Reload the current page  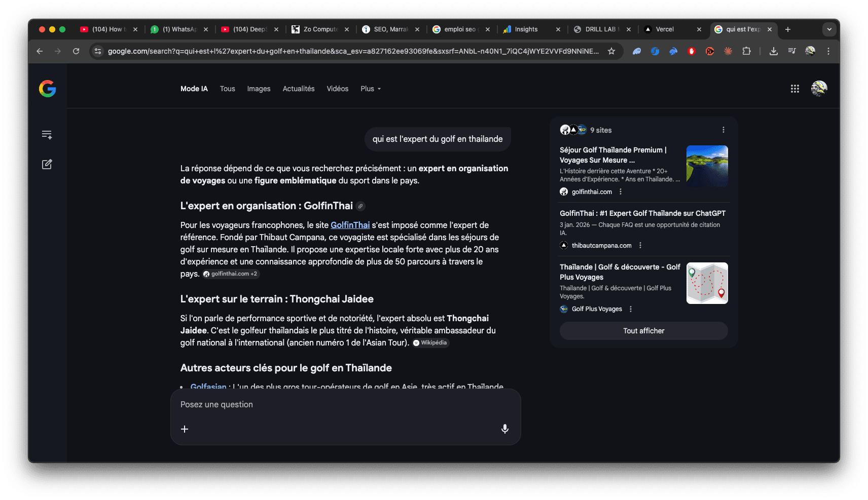click(x=76, y=51)
